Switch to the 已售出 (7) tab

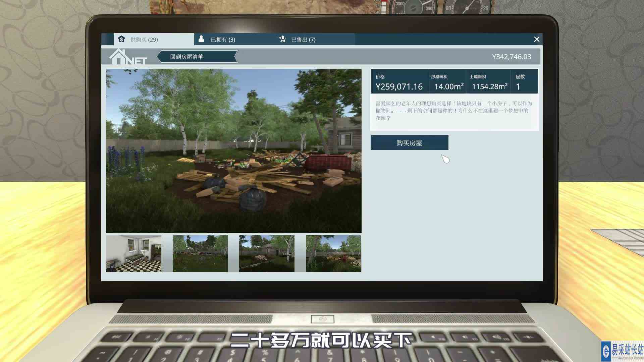coord(315,39)
